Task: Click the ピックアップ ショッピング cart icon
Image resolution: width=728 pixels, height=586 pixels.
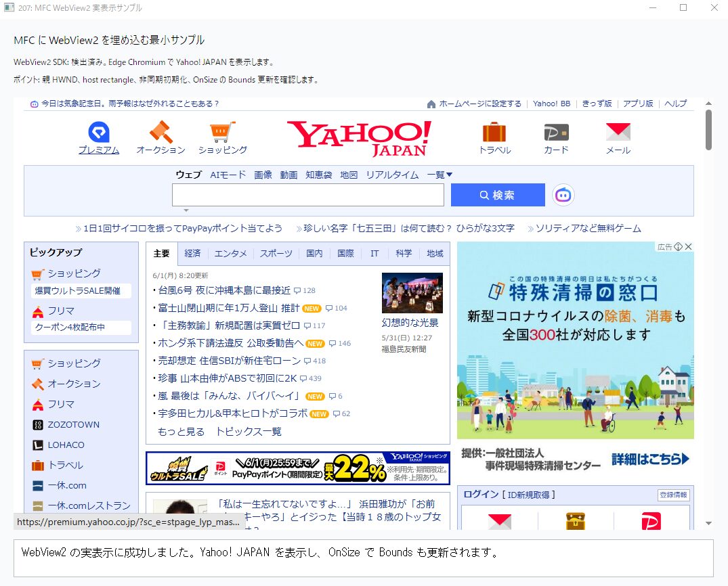Action: tap(38, 274)
